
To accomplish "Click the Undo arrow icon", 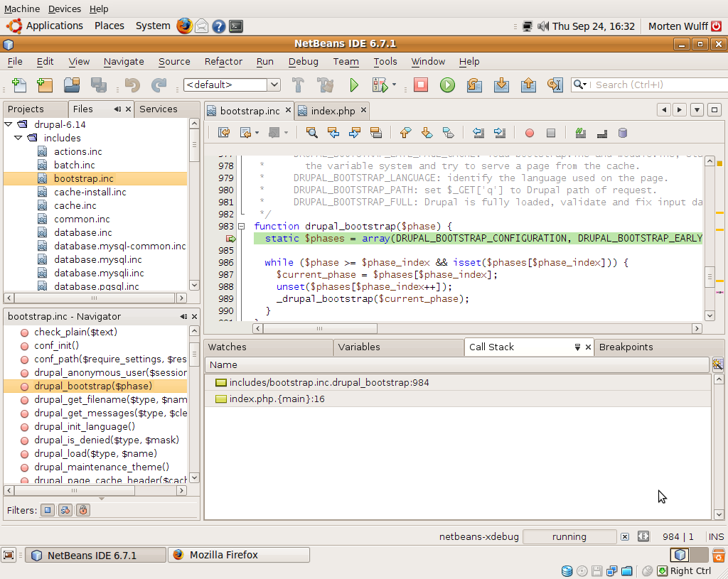I will click(x=132, y=85).
